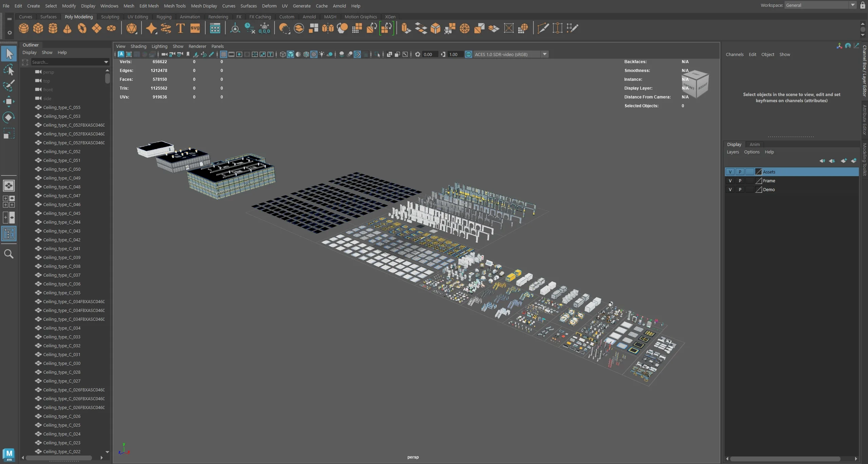Viewport: 868px width, 464px height.
Task: Switch to the Sculpting shelf tab
Action: pyautogui.click(x=110, y=17)
